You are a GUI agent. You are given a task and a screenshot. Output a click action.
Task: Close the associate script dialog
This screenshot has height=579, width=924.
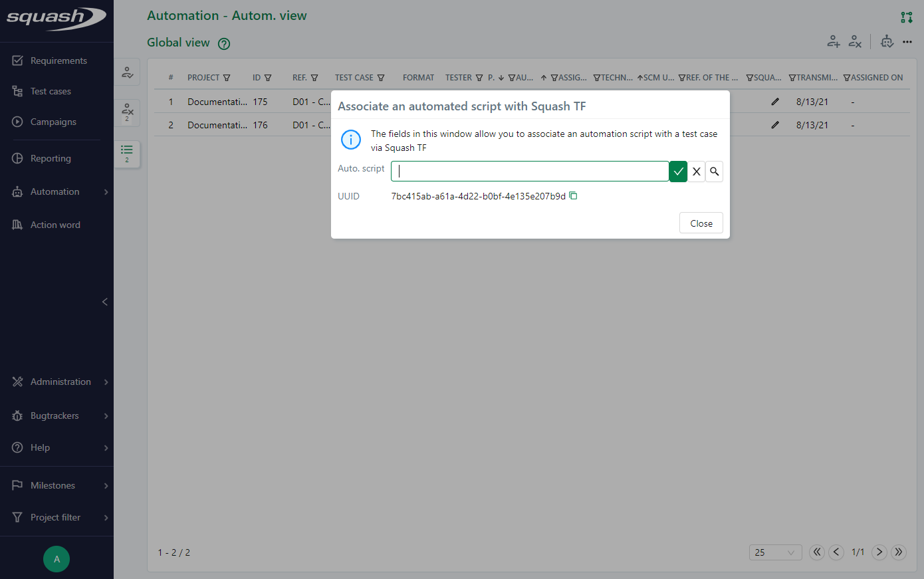coord(701,223)
